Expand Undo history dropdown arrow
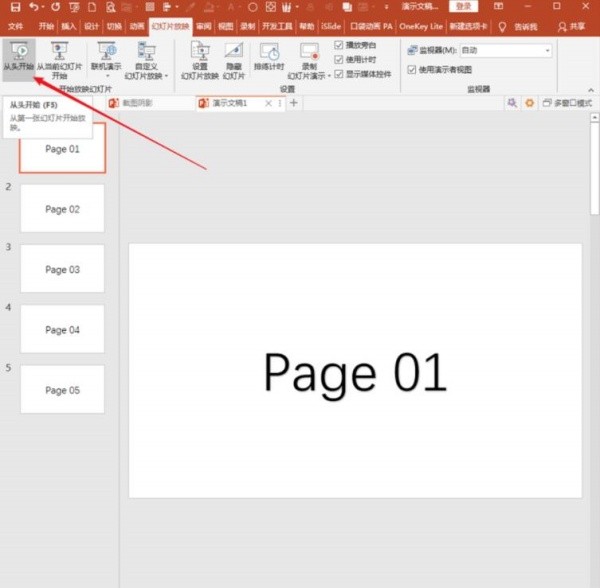Screen dimensions: 600x588 (x=42, y=7)
